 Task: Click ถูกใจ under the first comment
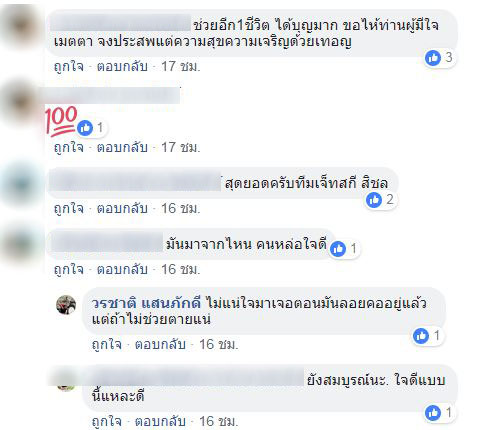[69, 66]
